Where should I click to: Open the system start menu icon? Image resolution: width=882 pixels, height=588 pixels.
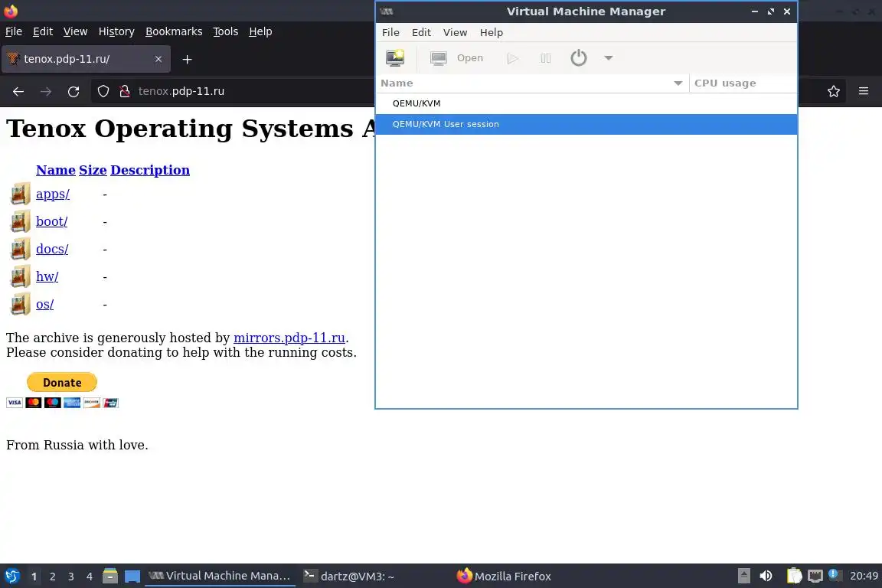[x=12, y=577]
